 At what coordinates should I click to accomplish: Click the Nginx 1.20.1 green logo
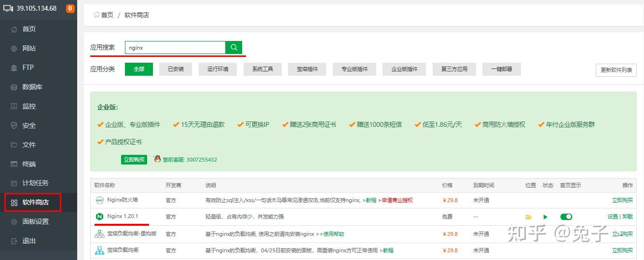(99, 217)
